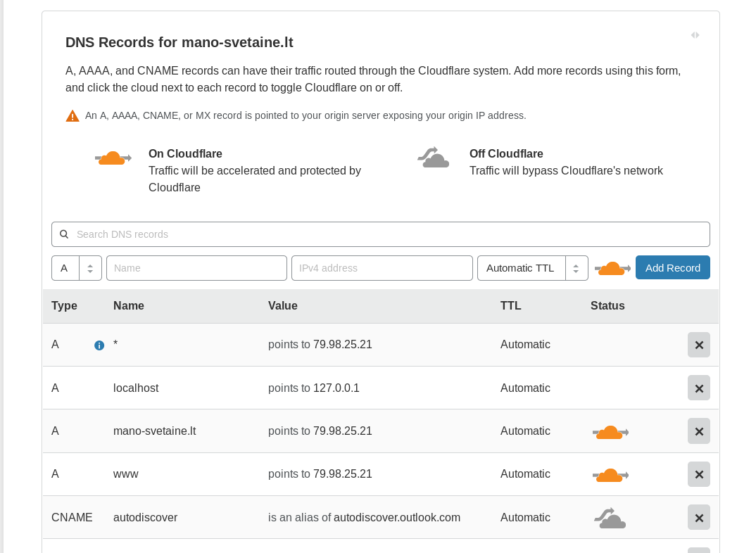Disable Cloudflare proxy on www record
Viewport: 756px width, 553px height.
coord(610,475)
